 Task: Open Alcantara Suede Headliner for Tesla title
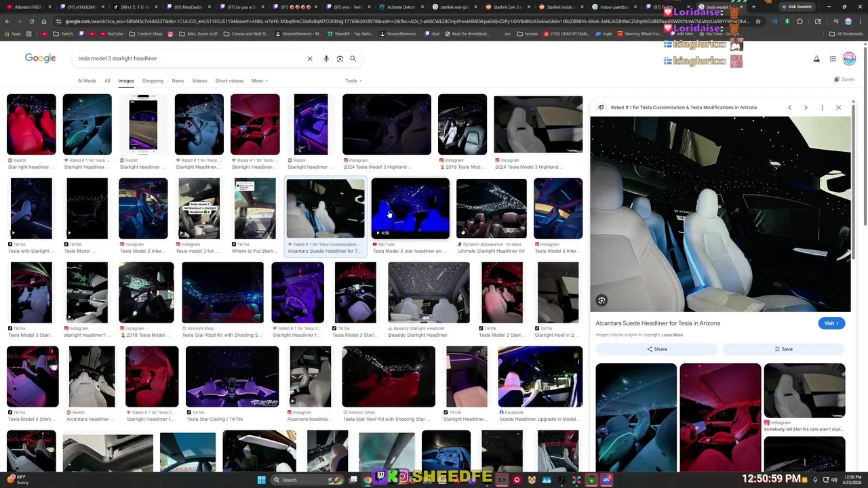658,323
